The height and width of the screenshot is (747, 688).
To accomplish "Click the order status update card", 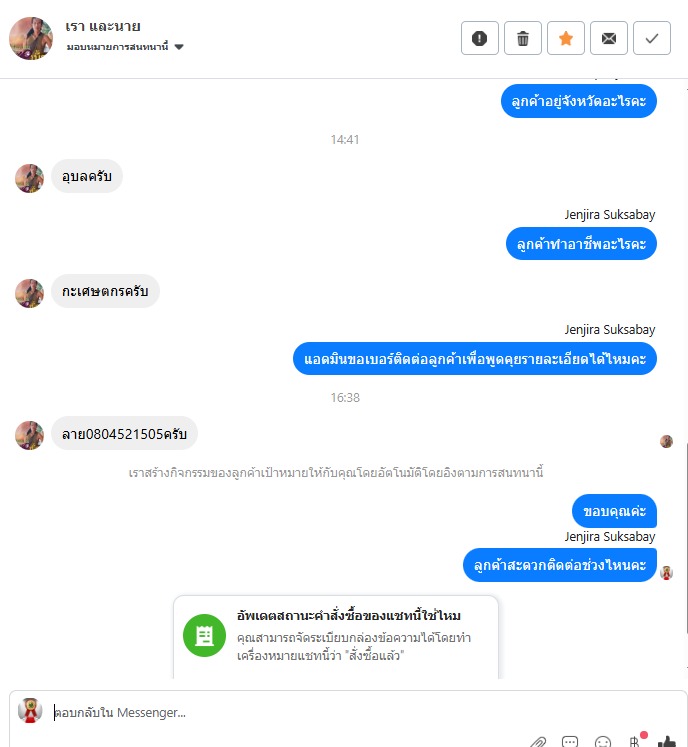I will coord(336,636).
